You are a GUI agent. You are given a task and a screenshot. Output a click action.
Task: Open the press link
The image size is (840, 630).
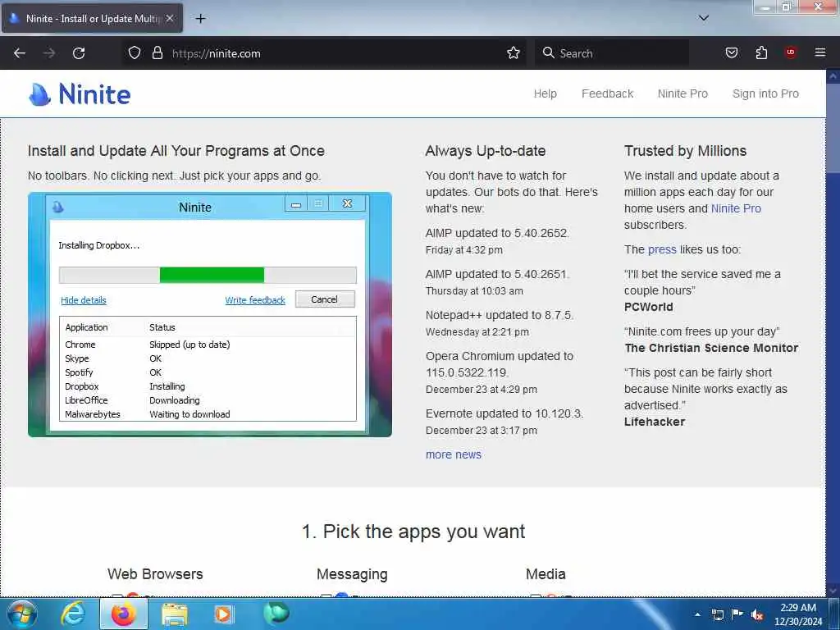pyautogui.click(x=662, y=249)
